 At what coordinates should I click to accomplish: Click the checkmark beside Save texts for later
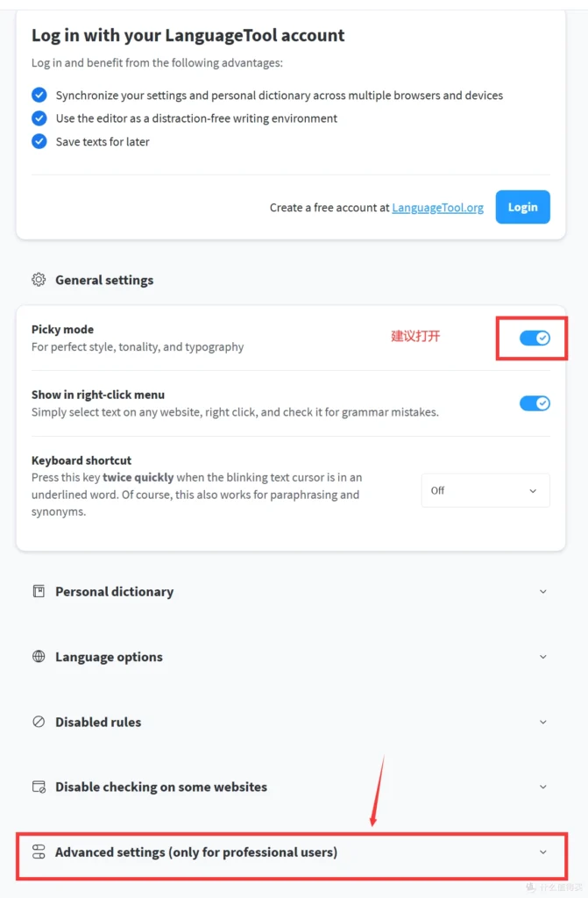click(39, 141)
